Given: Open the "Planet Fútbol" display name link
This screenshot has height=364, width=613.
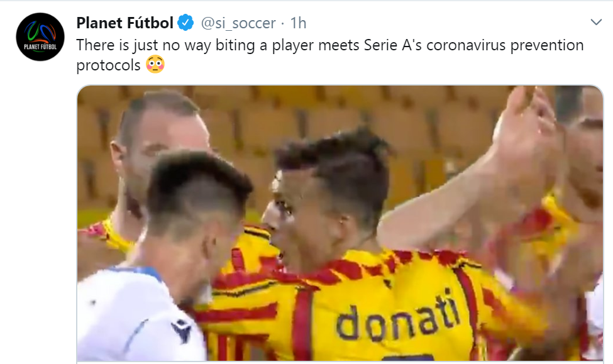Looking at the screenshot, I should coord(124,23).
